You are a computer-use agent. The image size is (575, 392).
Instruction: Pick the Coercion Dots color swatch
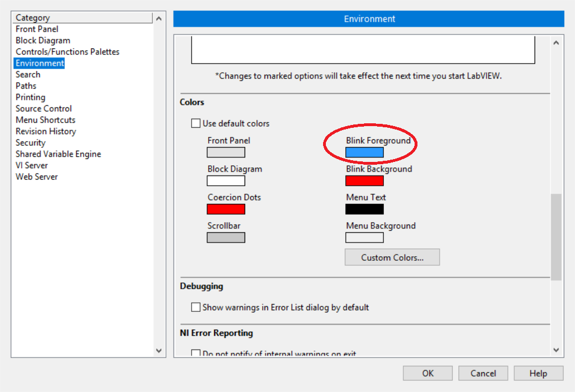tap(226, 209)
